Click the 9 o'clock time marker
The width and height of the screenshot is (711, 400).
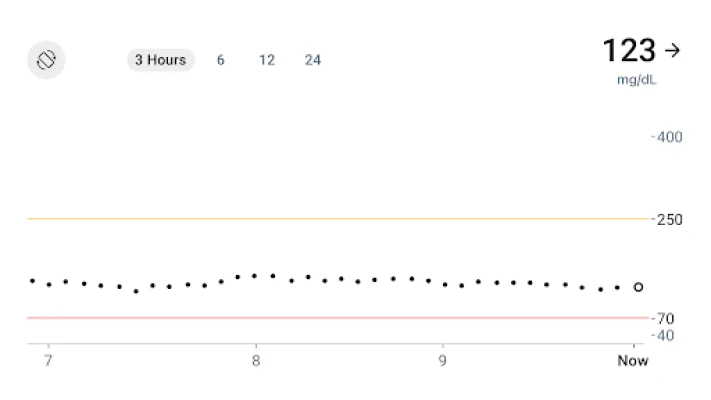tap(443, 360)
